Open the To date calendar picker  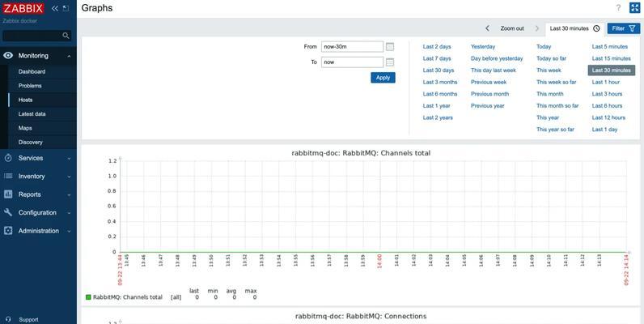point(390,62)
